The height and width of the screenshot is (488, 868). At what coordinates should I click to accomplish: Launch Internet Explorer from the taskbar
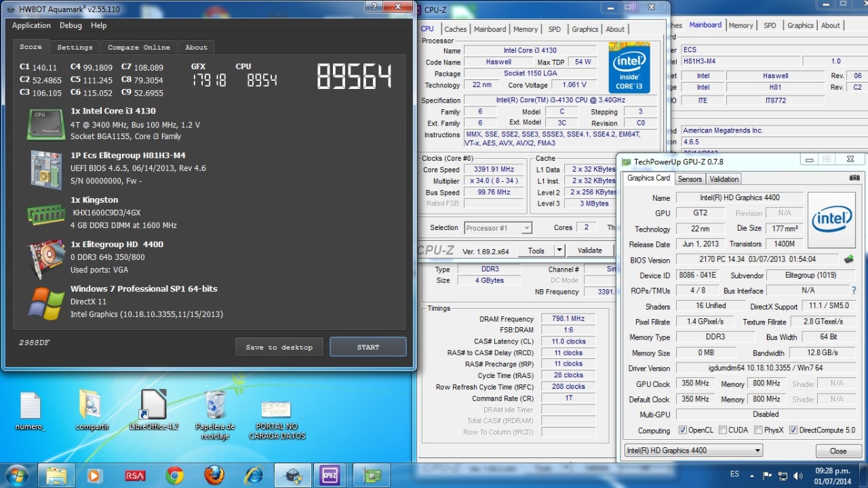(x=254, y=475)
